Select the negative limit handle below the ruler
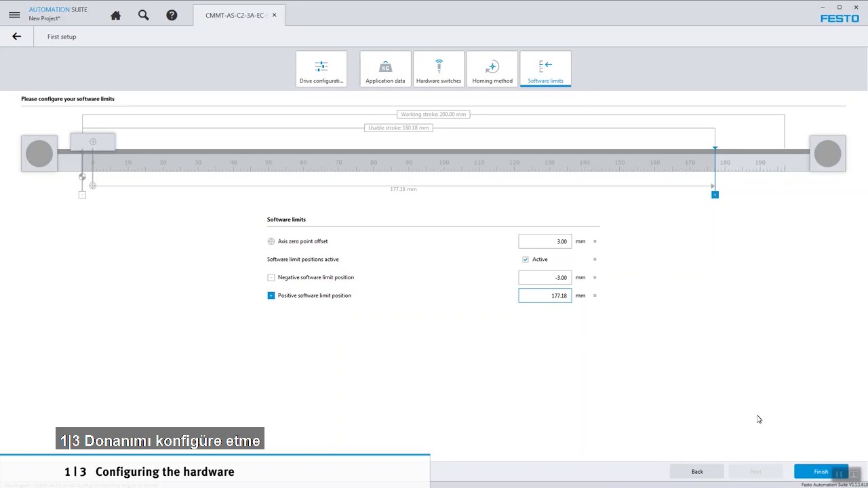Screen dimensions: 868x488 coord(82,195)
